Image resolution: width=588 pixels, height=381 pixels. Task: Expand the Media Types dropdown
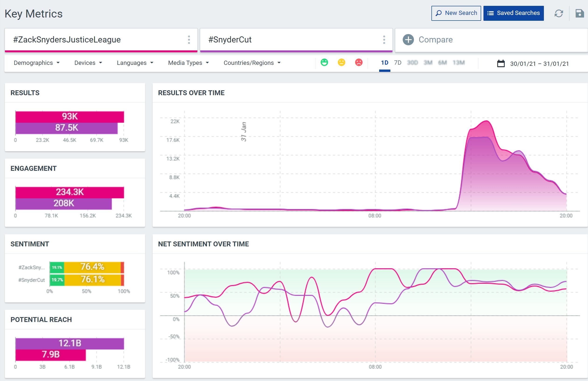tap(188, 63)
